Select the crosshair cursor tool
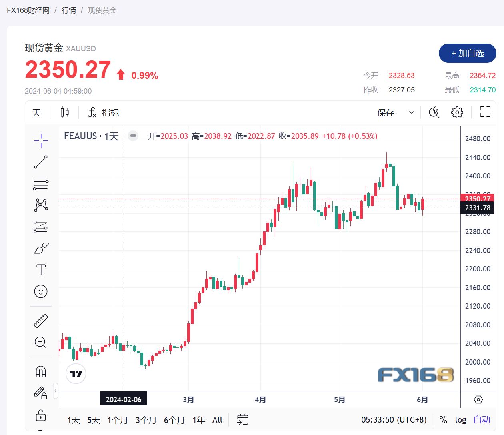This screenshot has width=504, height=435. [x=41, y=140]
